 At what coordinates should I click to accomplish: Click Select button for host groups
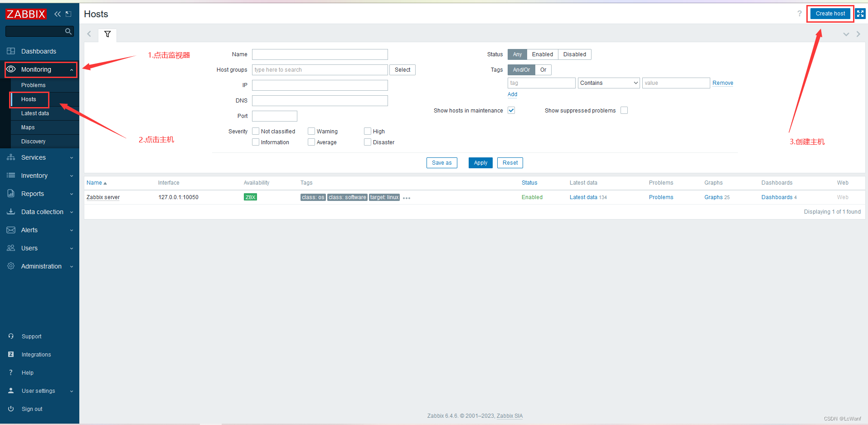402,70
